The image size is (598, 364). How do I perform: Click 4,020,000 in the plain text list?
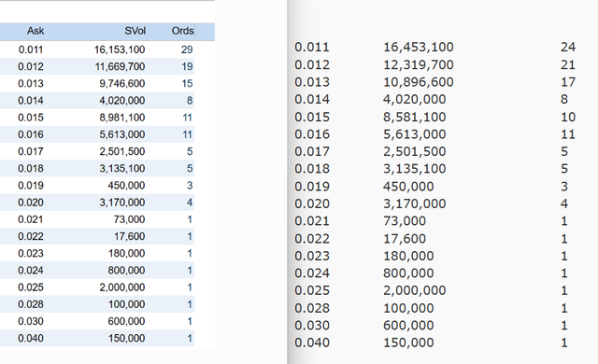coord(415,99)
